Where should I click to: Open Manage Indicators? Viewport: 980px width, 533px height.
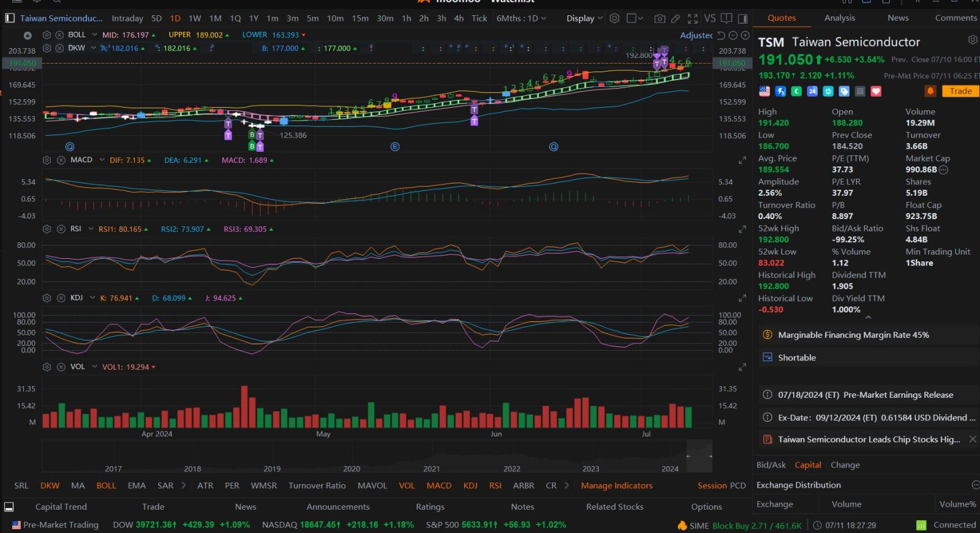pos(617,486)
